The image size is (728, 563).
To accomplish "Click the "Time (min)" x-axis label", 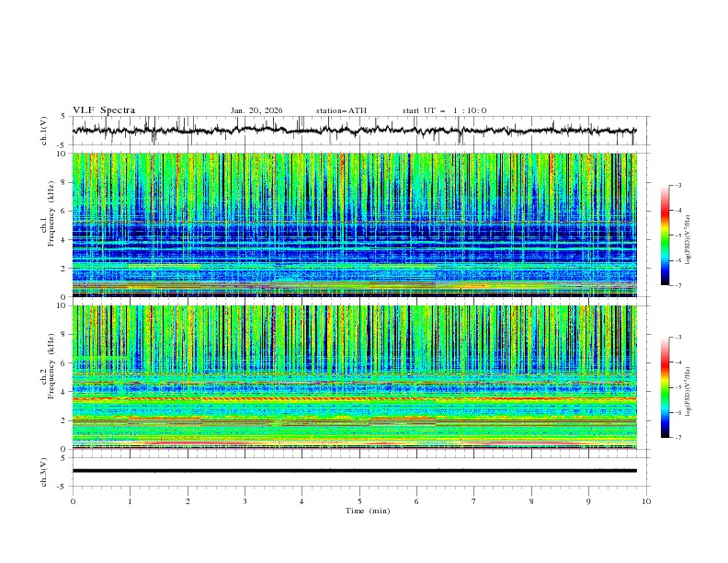I will pyautogui.click(x=368, y=511).
